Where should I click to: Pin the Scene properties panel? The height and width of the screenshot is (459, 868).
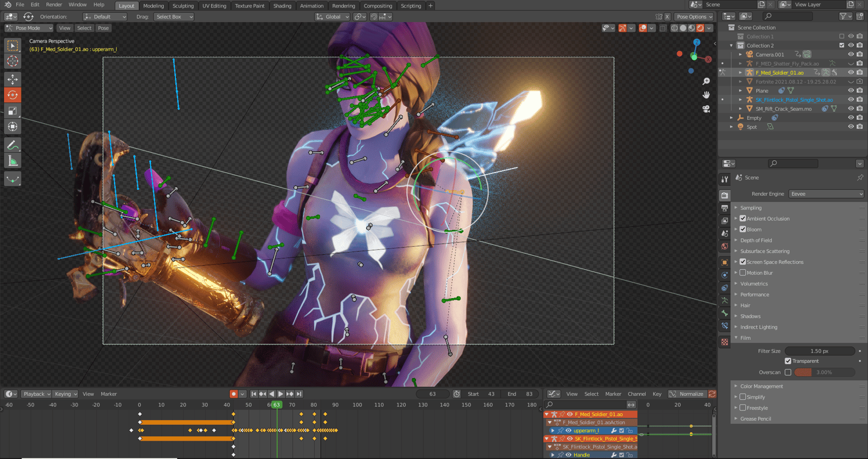tap(860, 178)
